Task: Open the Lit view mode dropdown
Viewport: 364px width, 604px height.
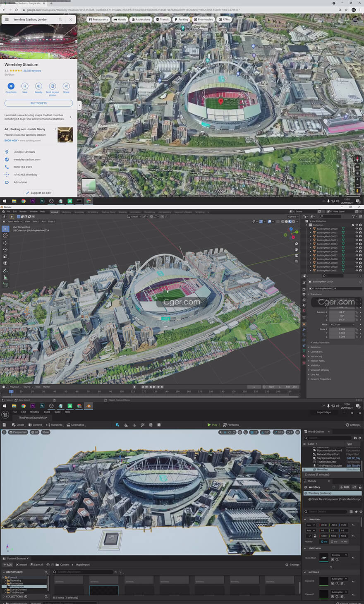Action: [x=35, y=432]
